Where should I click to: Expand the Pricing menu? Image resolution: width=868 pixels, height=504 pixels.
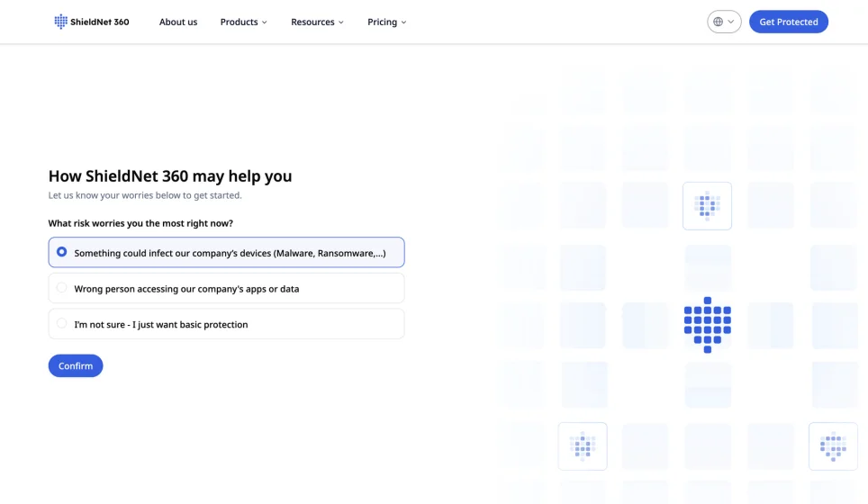(x=387, y=22)
